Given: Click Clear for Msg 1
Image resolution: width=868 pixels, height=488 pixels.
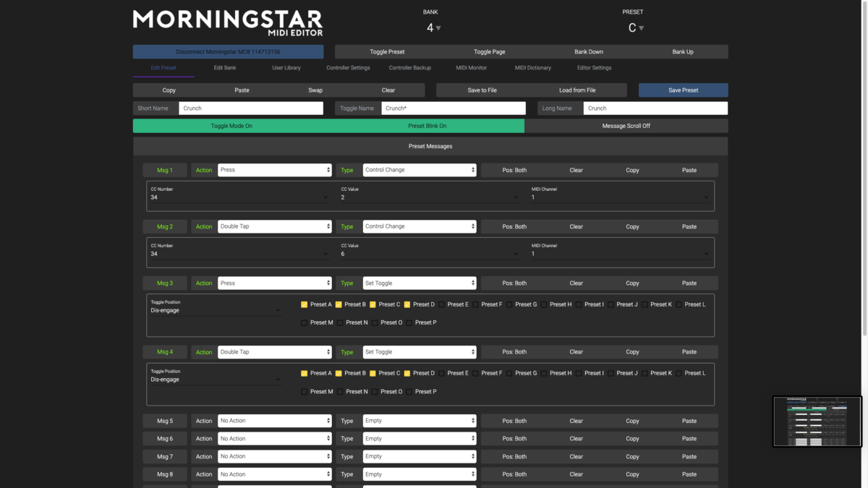Looking at the screenshot, I should click(x=576, y=170).
